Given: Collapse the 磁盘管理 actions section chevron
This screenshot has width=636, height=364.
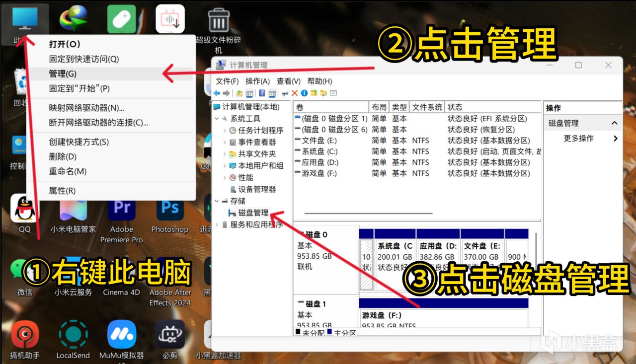Looking at the screenshot, I should 615,123.
